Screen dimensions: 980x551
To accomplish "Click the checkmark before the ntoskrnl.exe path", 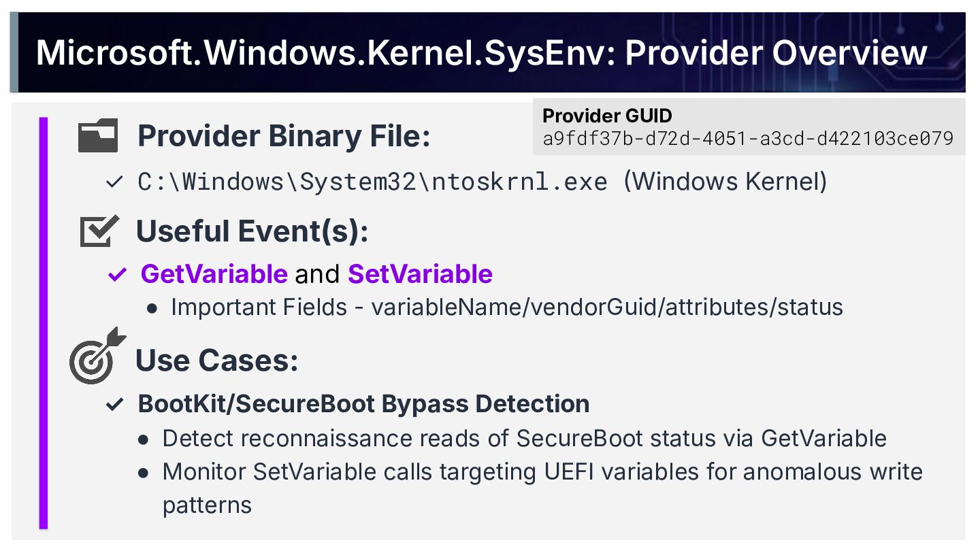I will coord(114,182).
